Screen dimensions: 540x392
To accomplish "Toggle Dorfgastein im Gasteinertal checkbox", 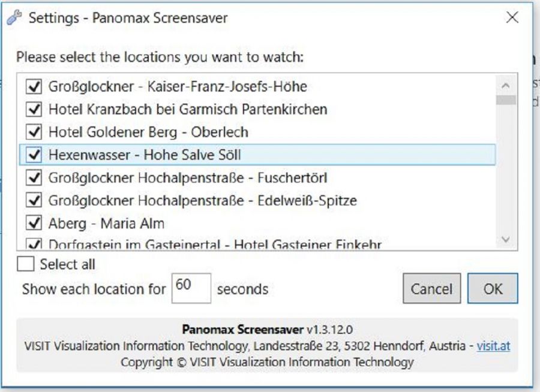I will pos(34,244).
